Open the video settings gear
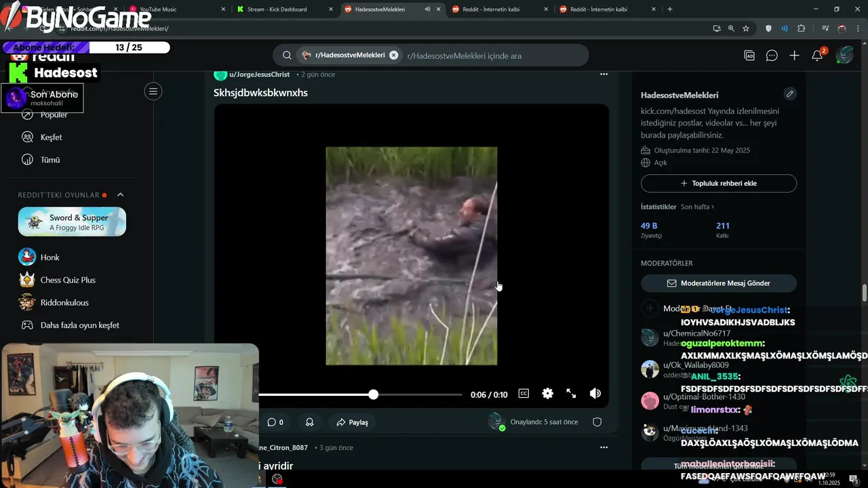 click(x=547, y=394)
